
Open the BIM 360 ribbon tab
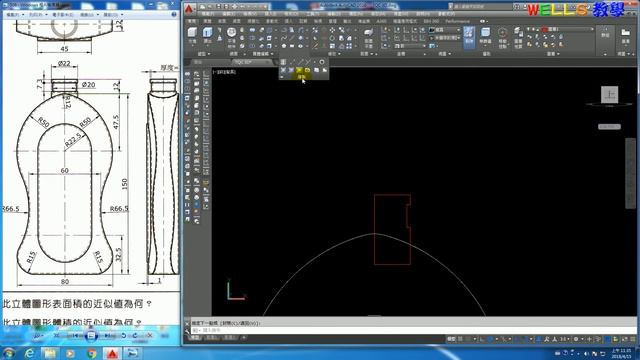431,21
